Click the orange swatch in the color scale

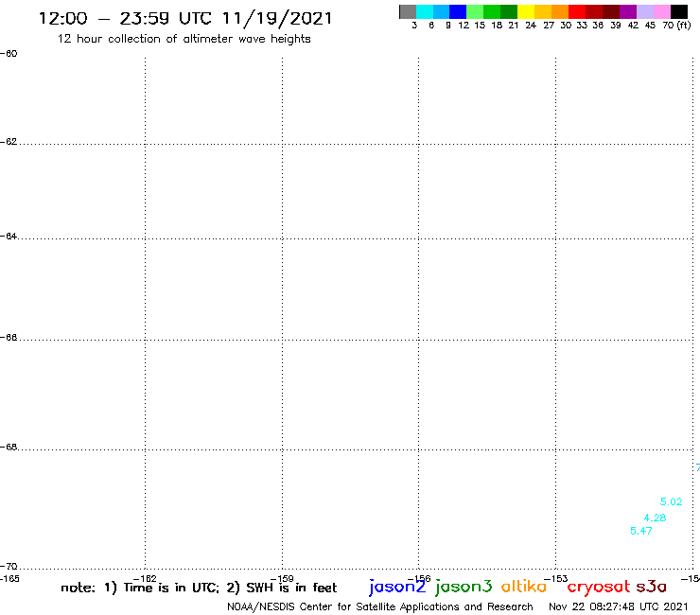pos(560,11)
